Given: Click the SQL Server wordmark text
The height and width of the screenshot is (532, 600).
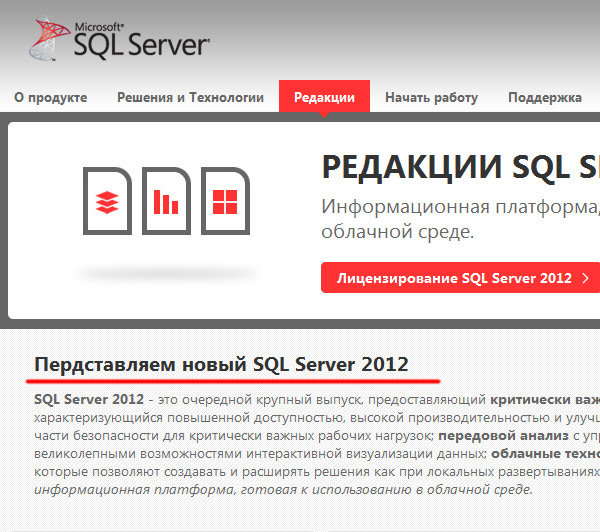Looking at the screenshot, I should click(x=140, y=44).
